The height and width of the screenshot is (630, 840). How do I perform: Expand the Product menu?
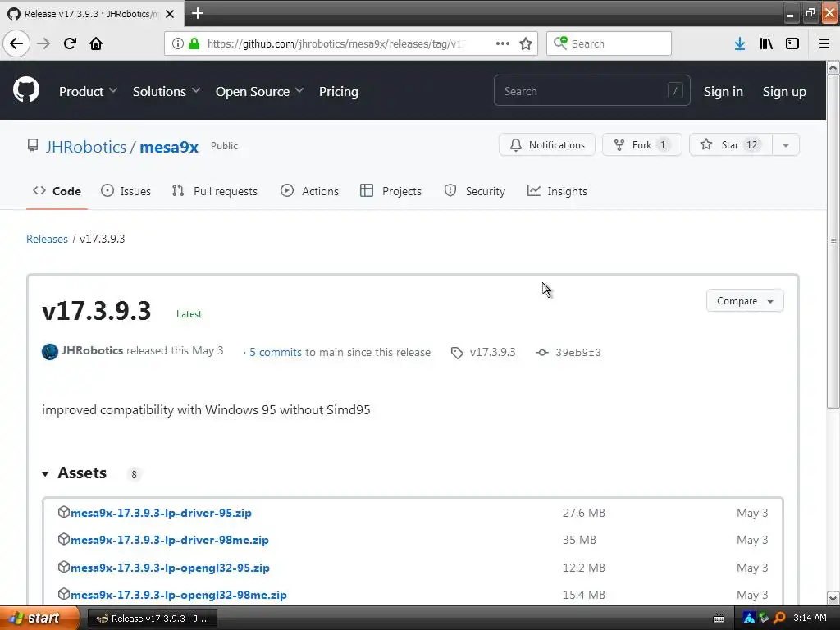88,92
